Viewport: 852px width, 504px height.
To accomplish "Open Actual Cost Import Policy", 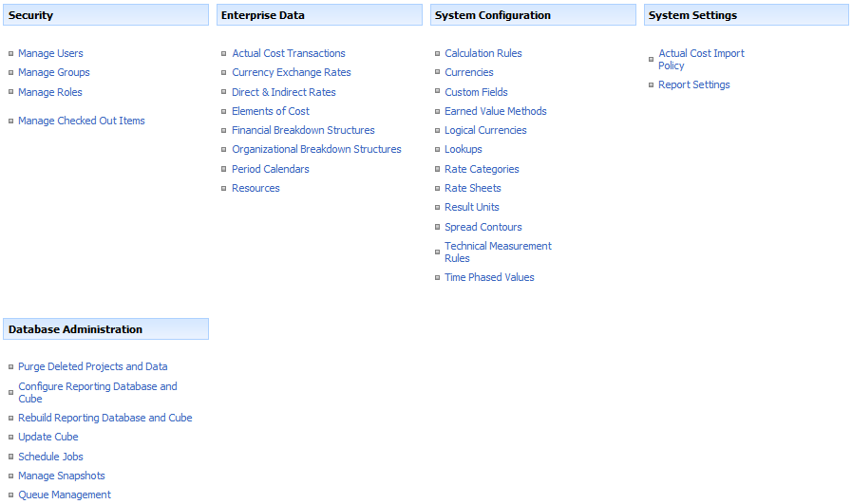I will click(701, 59).
